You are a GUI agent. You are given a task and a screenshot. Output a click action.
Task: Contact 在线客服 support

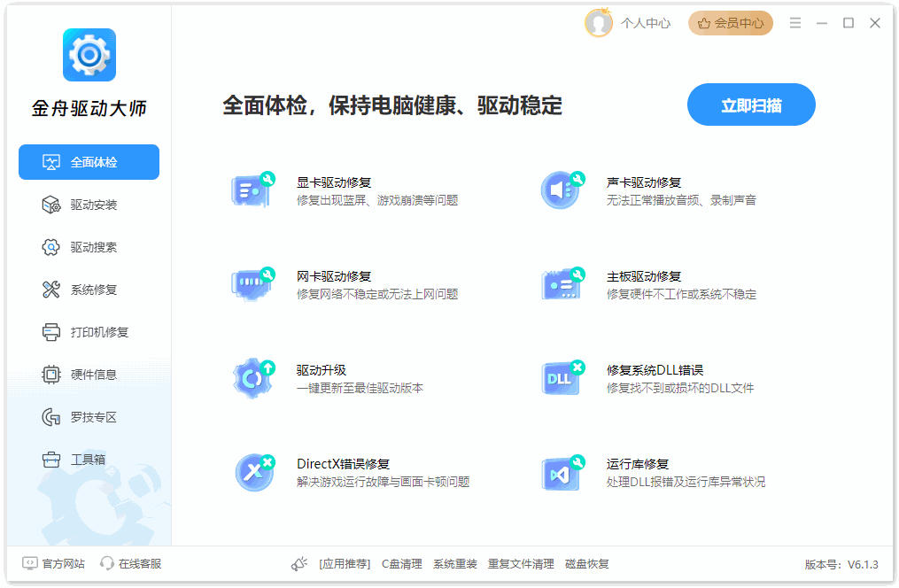click(x=130, y=564)
